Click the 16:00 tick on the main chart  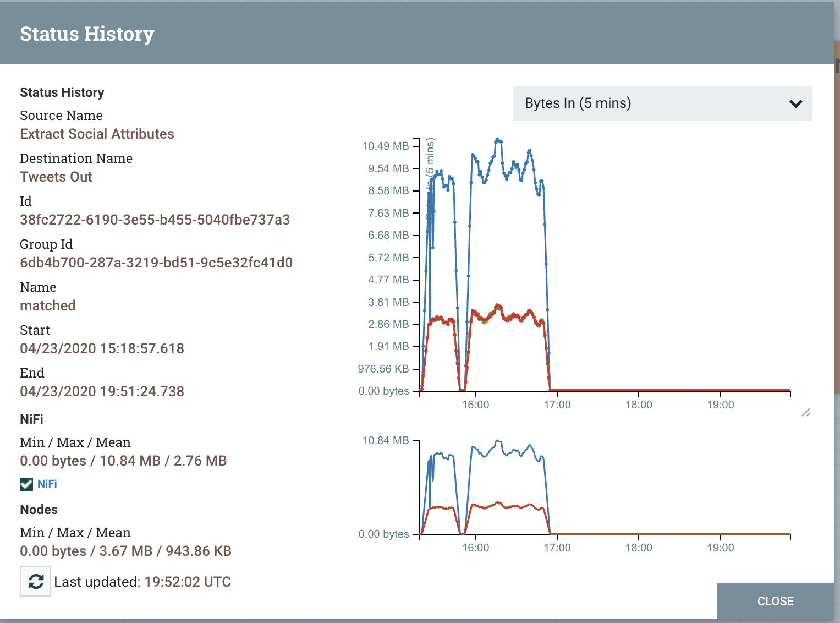(475, 404)
